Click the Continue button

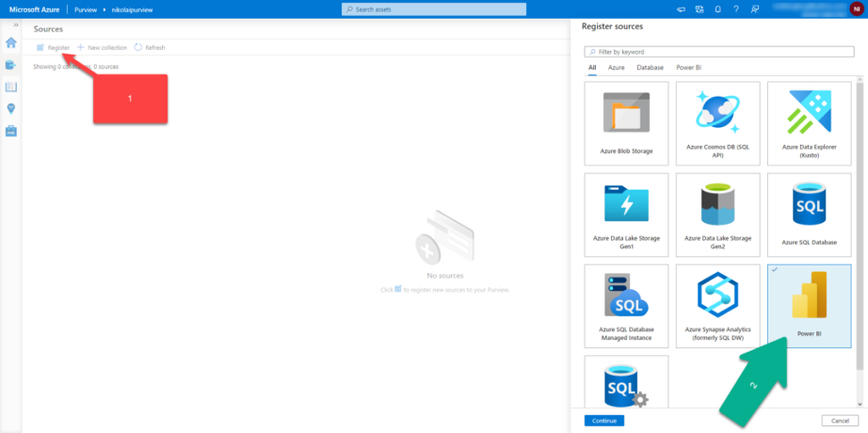pyautogui.click(x=604, y=421)
